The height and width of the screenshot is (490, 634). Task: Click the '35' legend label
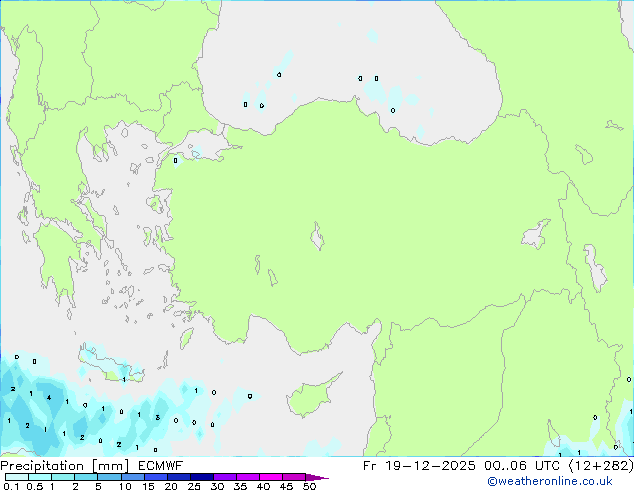coord(240,486)
